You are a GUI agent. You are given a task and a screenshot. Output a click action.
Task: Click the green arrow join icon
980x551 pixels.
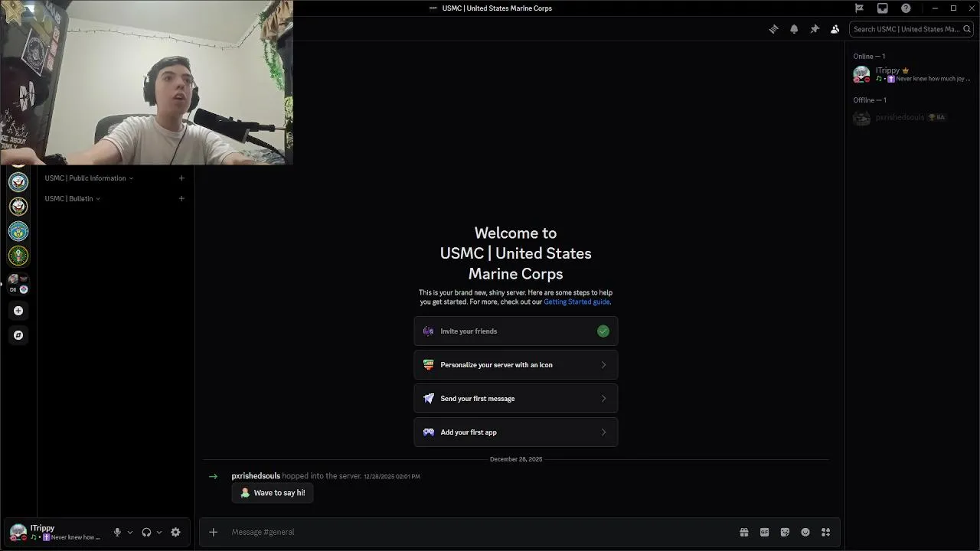click(213, 476)
